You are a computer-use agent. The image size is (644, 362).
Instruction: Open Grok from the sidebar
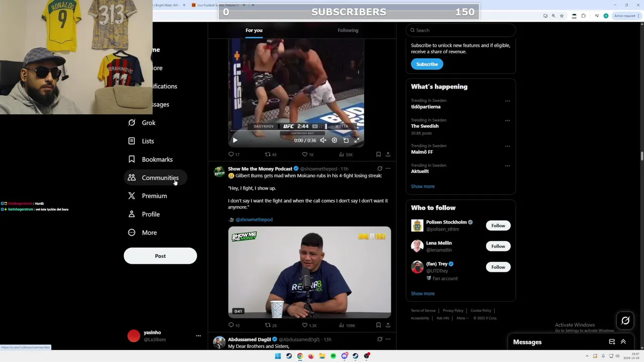(x=142, y=123)
